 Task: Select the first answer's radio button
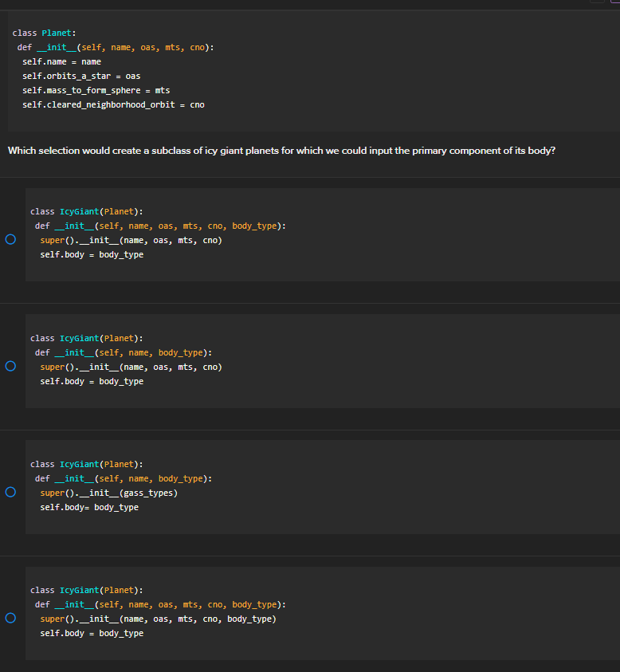click(x=10, y=239)
